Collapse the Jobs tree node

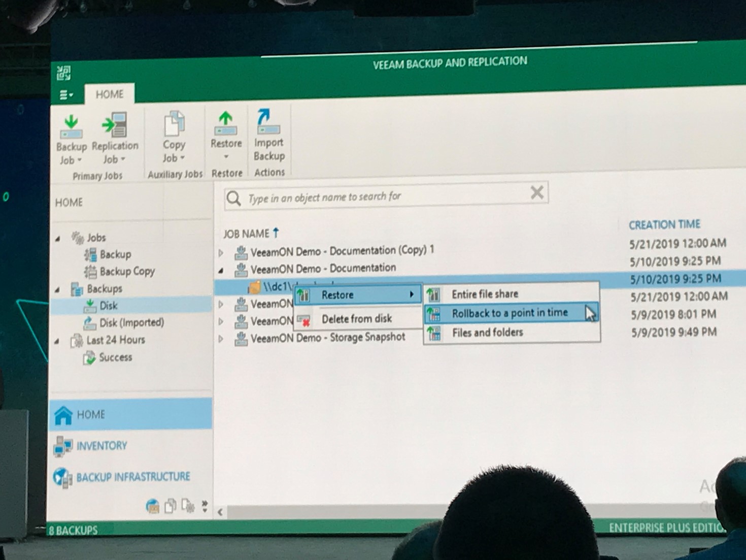(58, 239)
